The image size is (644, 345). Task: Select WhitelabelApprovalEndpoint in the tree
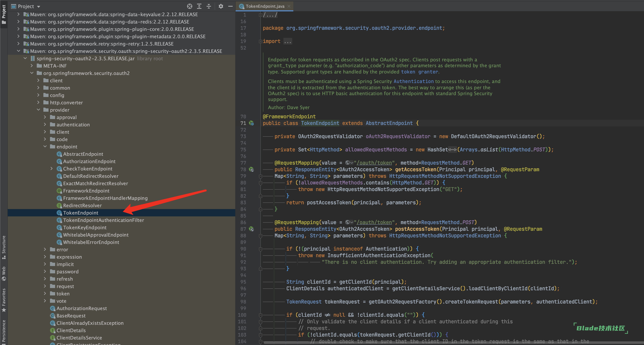96,235
